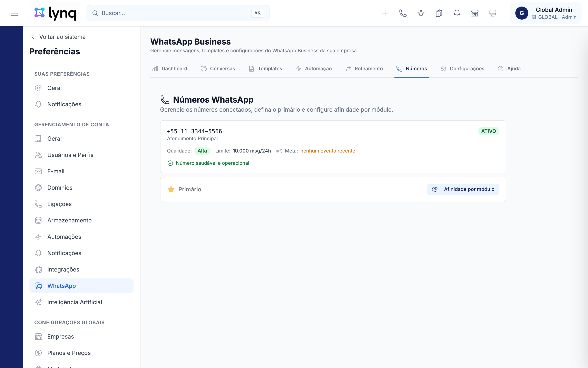588x368 pixels.
Task: Click the search magnifier icon
Action: click(95, 13)
